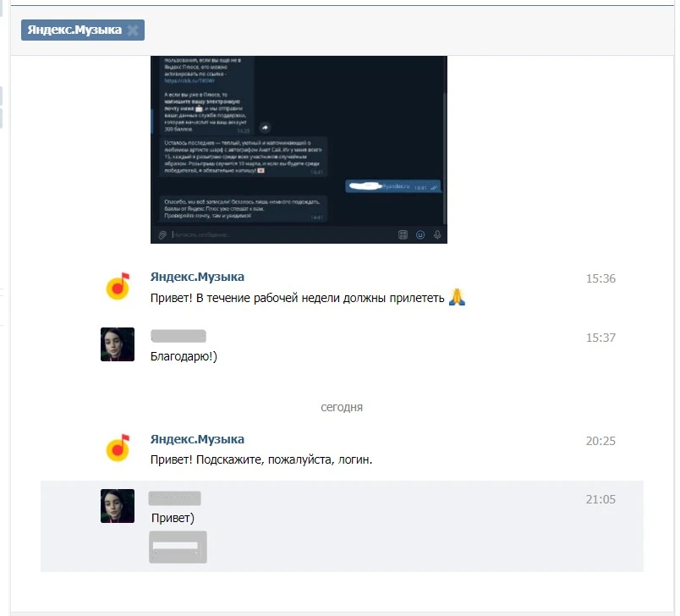Viewport: 680px width, 616px height.
Task: Click the praying hands emoji in message
Action: pyautogui.click(x=457, y=297)
